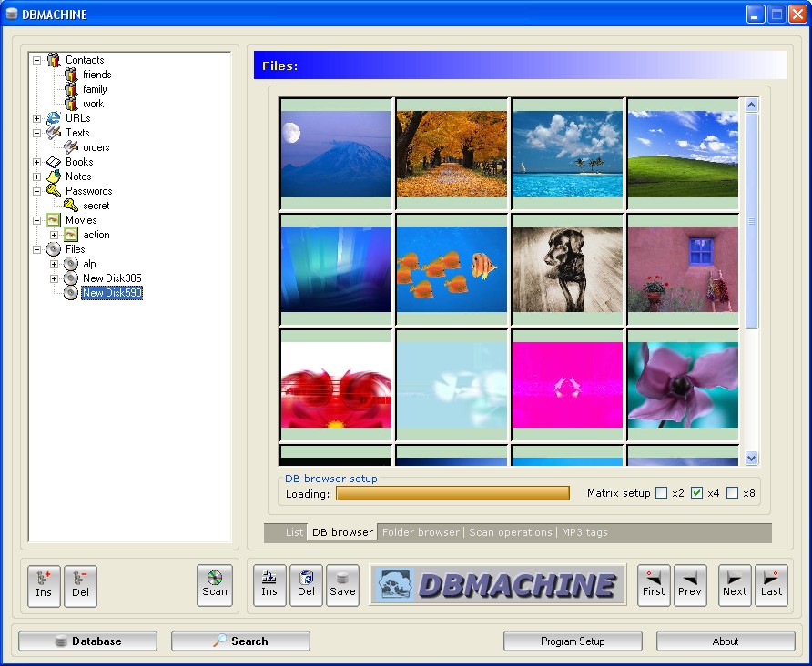The image size is (812, 666).
Task: Expand the Books tree node
Action: point(36,162)
